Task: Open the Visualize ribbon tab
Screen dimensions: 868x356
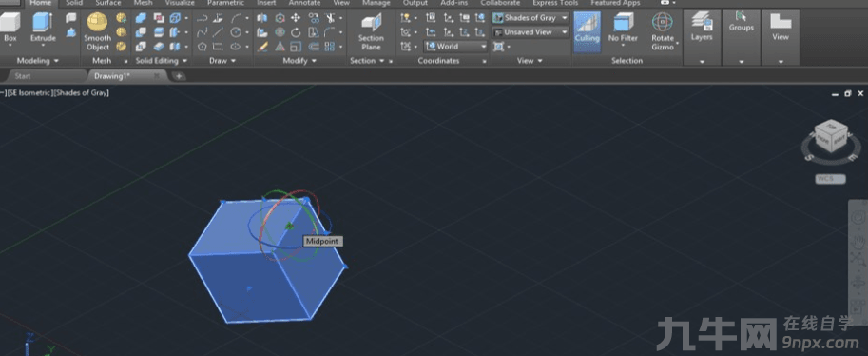Action: (x=180, y=3)
